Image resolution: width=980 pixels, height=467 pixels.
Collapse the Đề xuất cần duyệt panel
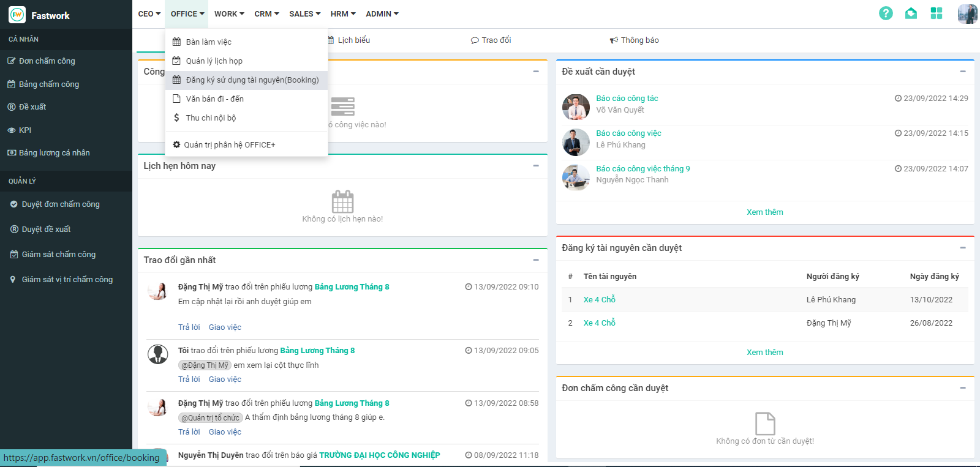click(963, 72)
